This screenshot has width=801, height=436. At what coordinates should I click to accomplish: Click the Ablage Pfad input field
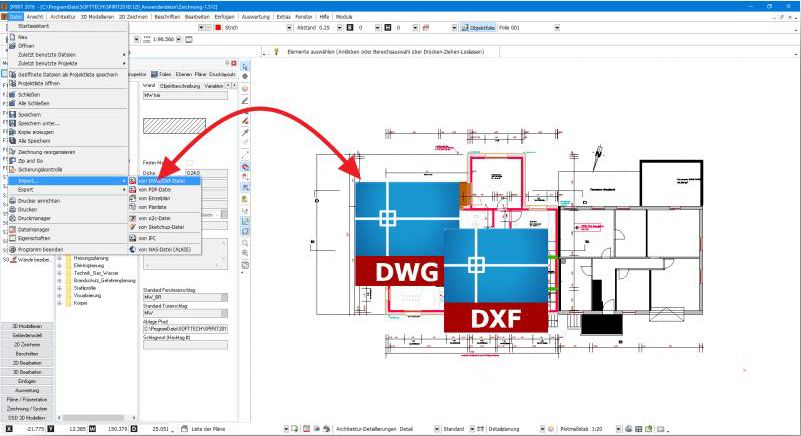[x=185, y=328]
